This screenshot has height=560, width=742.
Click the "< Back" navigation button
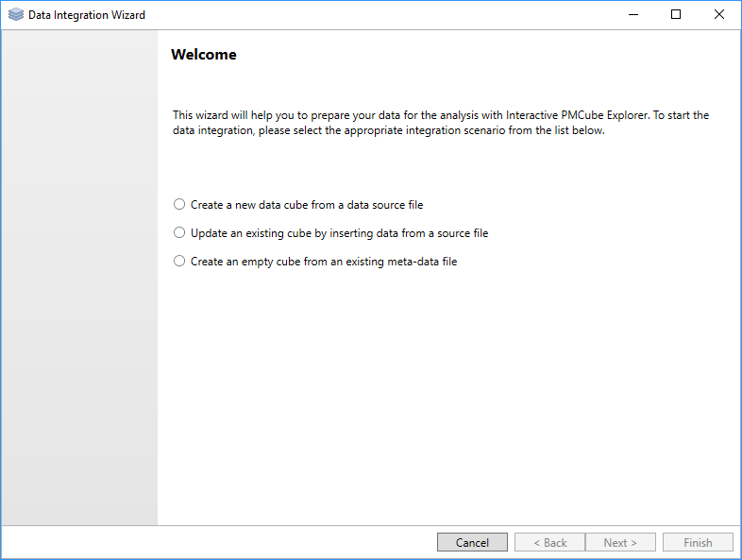pos(549,542)
